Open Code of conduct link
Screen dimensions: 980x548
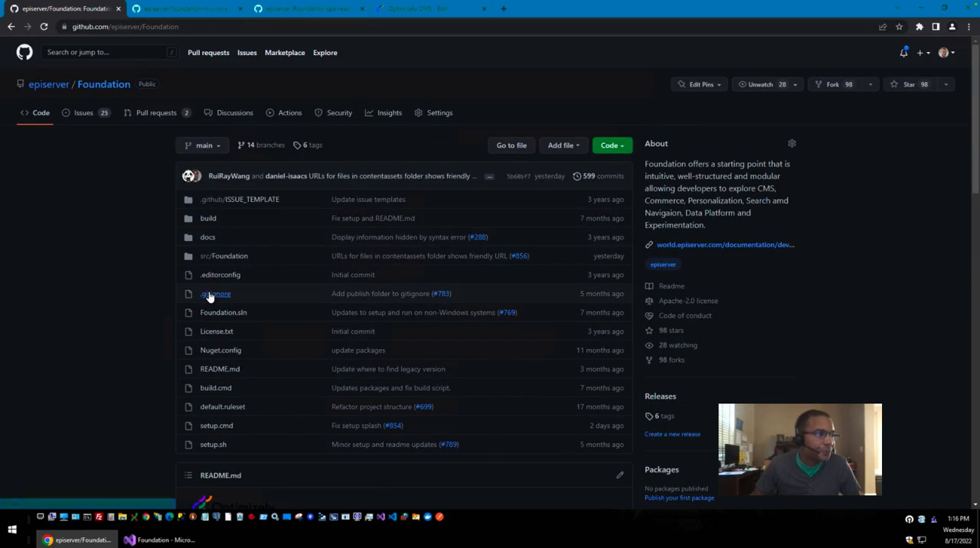[x=684, y=315]
